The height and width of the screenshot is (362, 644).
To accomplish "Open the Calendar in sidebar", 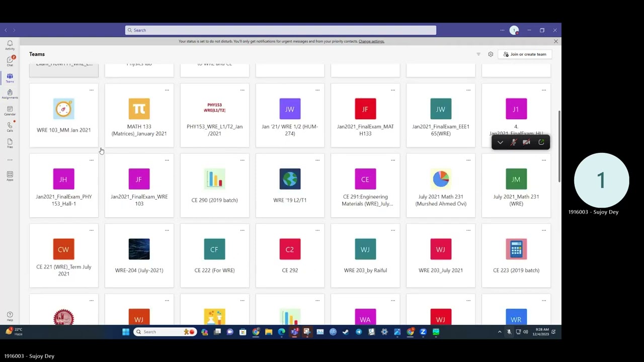I will [10, 111].
